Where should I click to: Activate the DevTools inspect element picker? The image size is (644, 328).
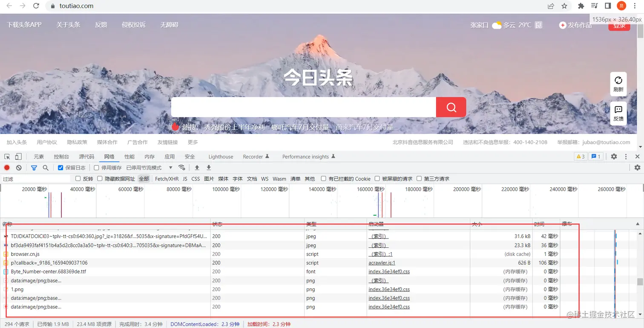pos(7,157)
